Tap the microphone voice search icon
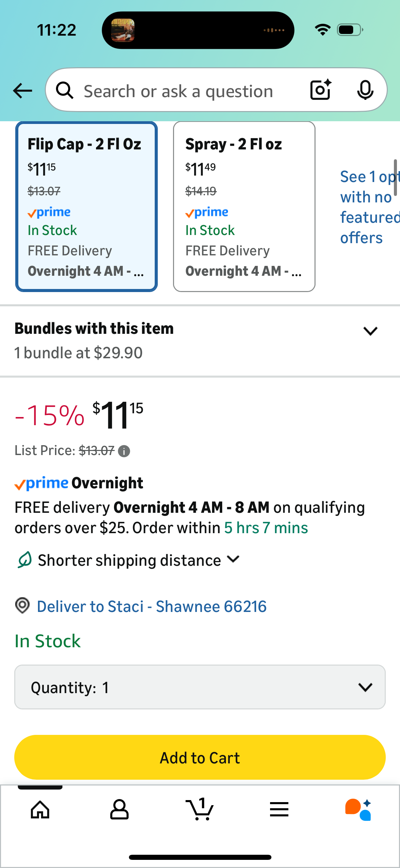Viewport: 400px width, 868px height. click(365, 90)
